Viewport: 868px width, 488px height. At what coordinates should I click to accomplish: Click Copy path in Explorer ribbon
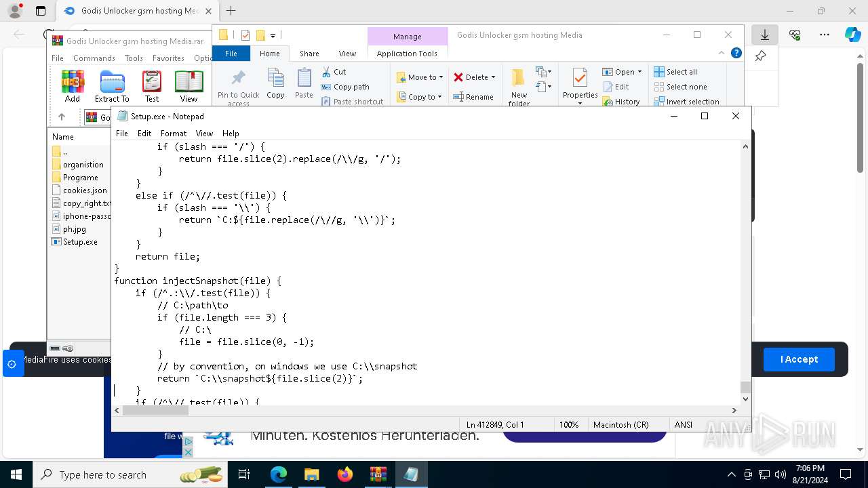345,87
